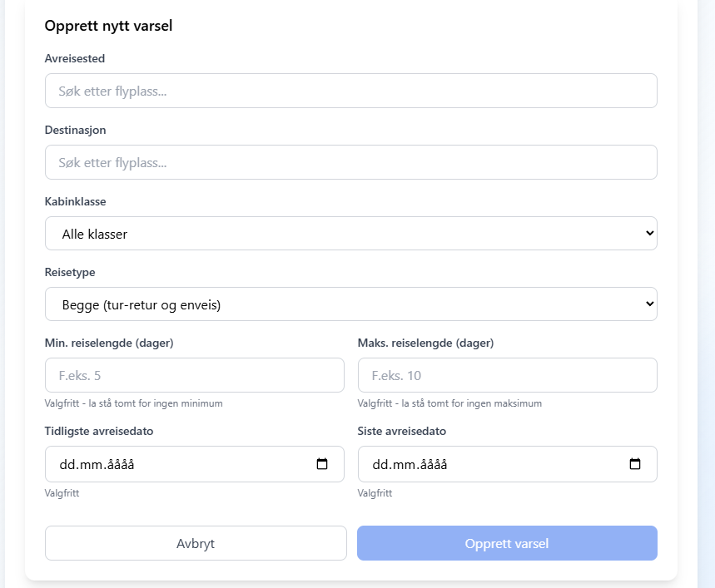Select the Maks. reiselengde input field

click(508, 375)
